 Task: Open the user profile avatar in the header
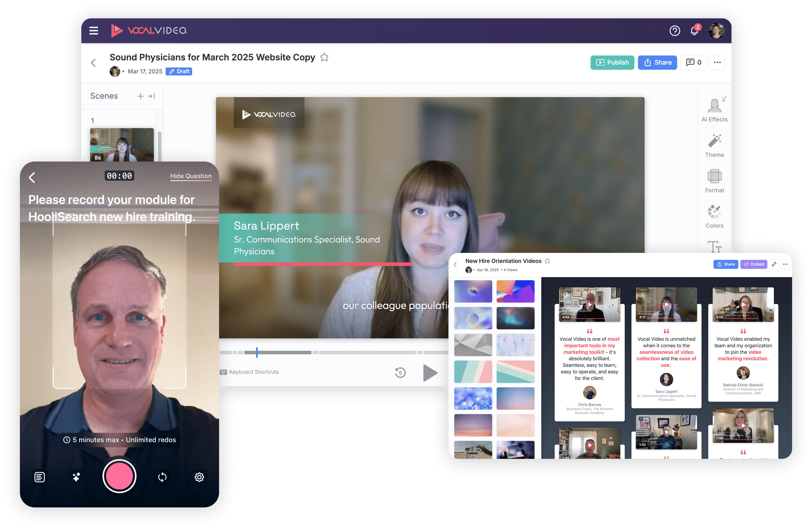pyautogui.click(x=717, y=31)
